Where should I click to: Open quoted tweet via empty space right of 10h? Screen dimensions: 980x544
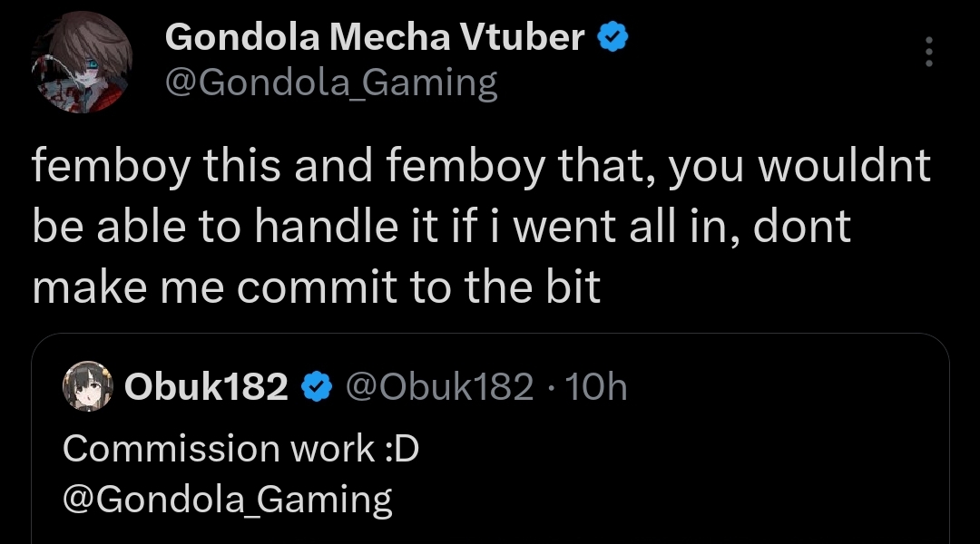[780, 388]
